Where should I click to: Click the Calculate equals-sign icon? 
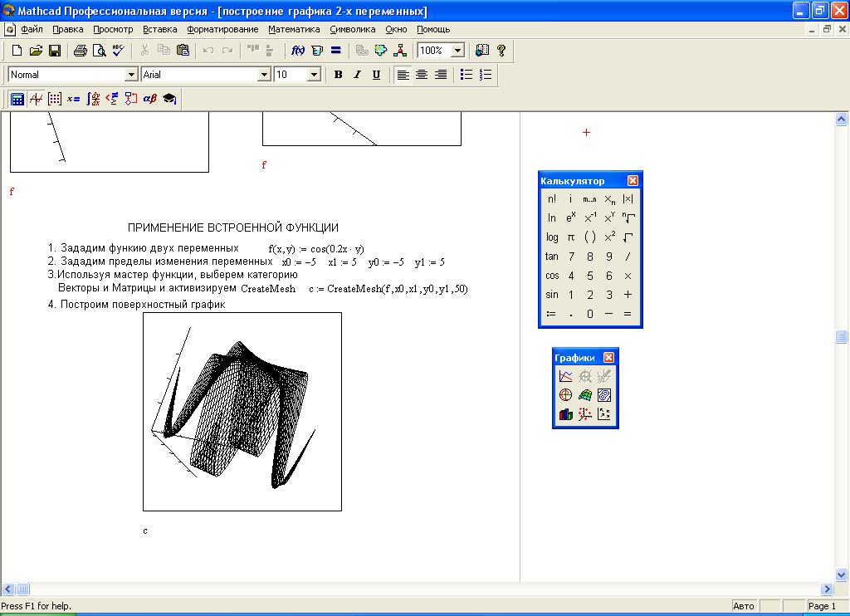point(336,51)
